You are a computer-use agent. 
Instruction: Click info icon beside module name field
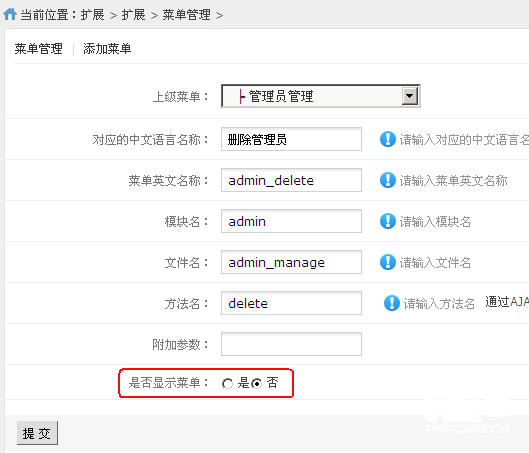388,221
